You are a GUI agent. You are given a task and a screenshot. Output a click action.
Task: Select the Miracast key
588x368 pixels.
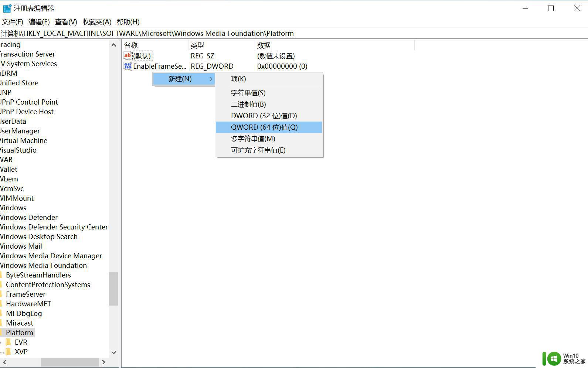20,323
